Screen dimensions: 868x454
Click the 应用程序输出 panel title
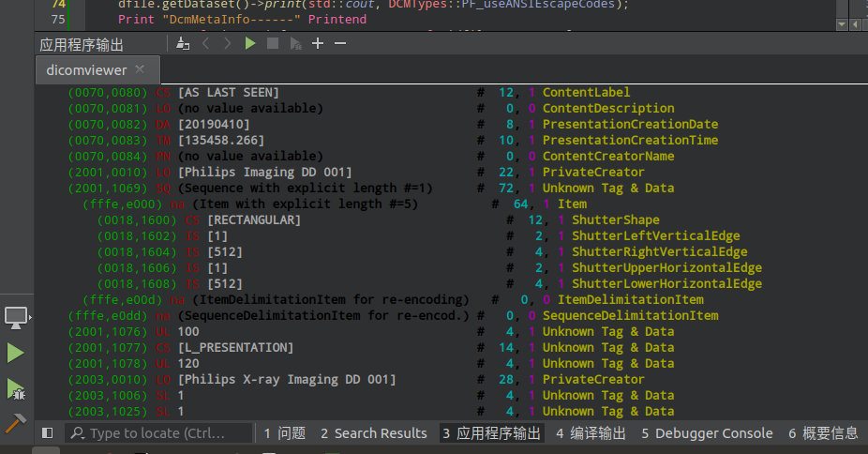click(82, 44)
